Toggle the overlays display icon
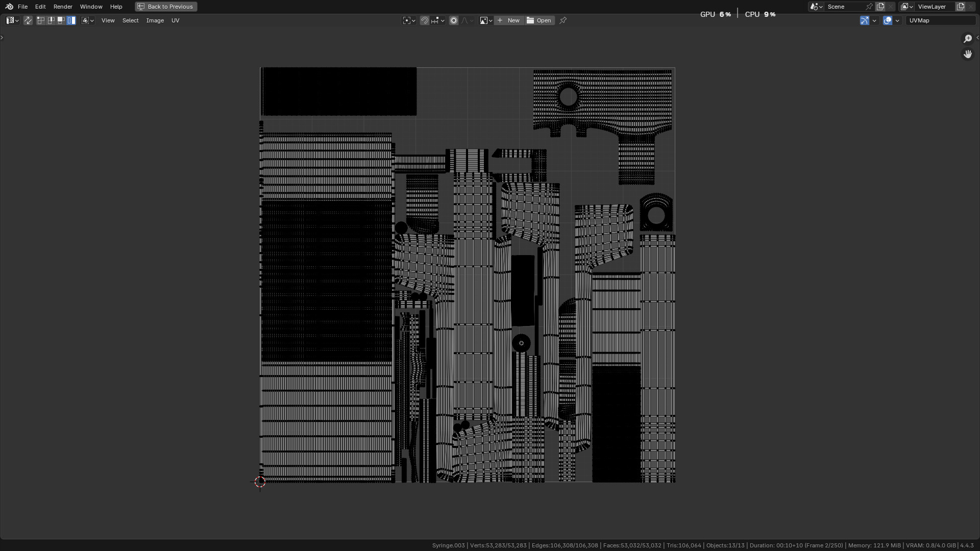 [888, 20]
